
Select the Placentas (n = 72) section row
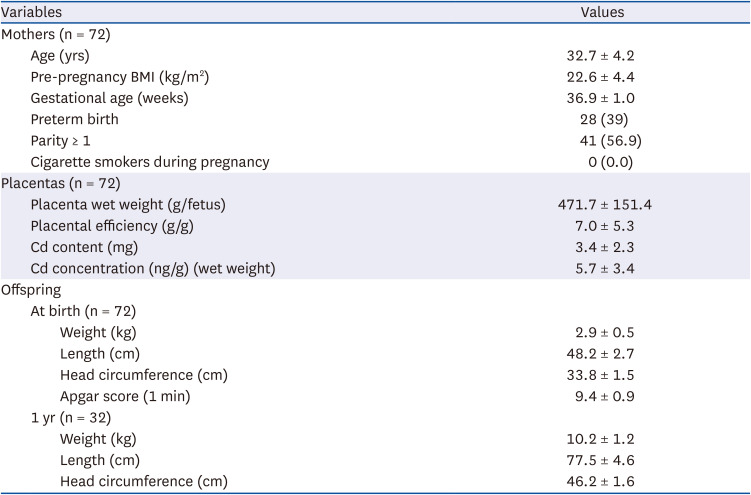(x=58, y=184)
